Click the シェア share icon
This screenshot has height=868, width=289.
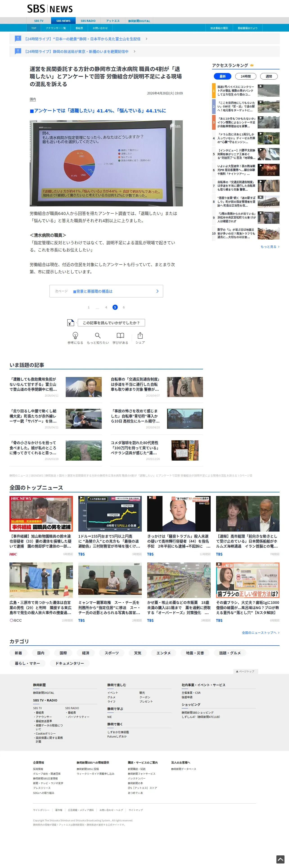pyautogui.click(x=140, y=335)
